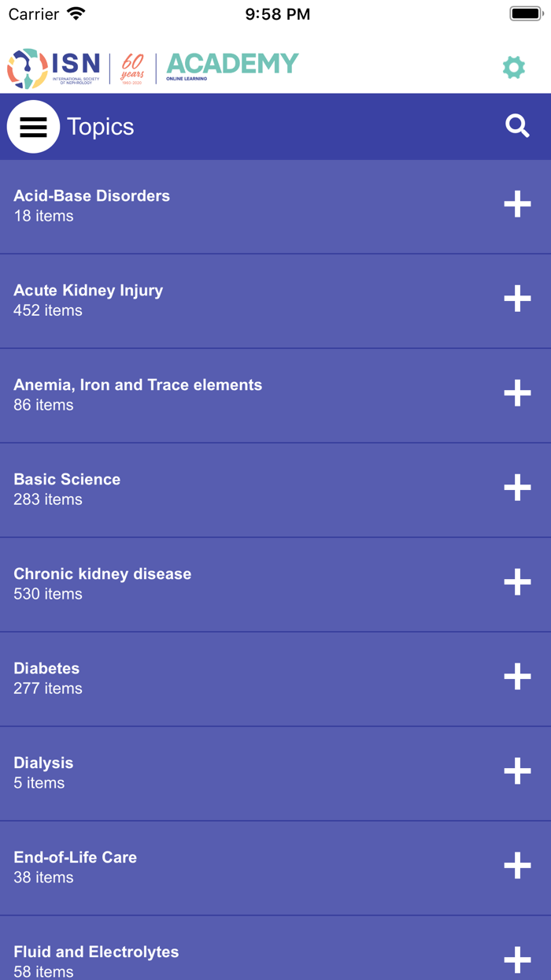Screen dimensions: 551x980
Task: Choose Dialysis from the topics list
Action: click(x=43, y=763)
